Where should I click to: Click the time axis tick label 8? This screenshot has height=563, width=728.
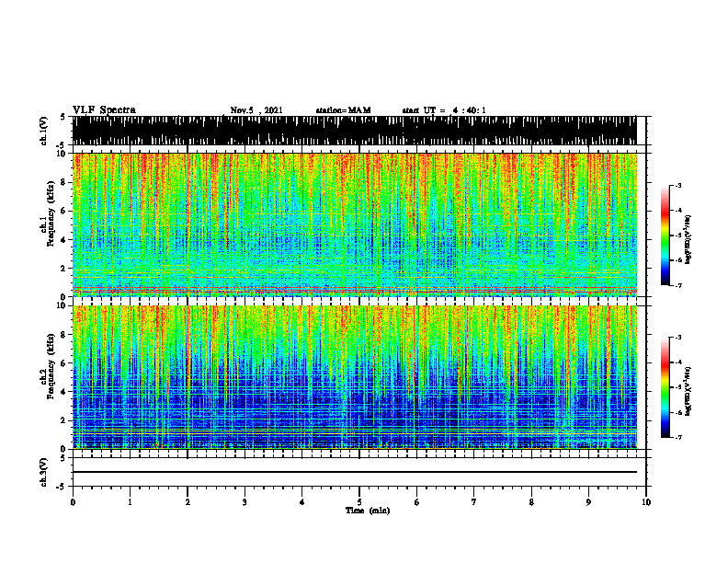click(x=531, y=502)
